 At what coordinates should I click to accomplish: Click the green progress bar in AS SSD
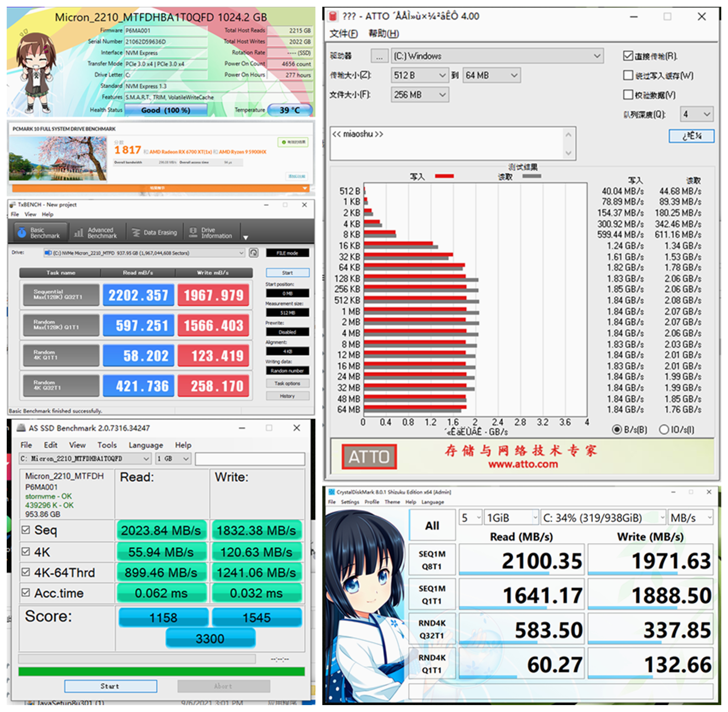161,672
